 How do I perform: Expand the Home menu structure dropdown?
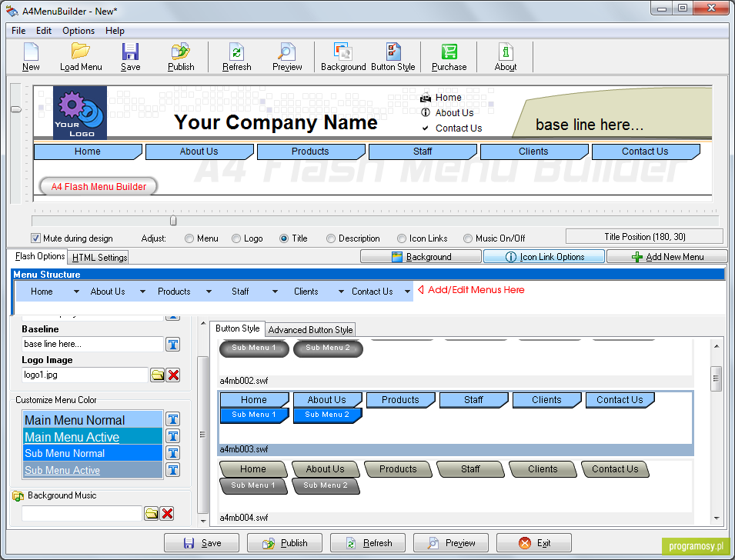point(76,292)
